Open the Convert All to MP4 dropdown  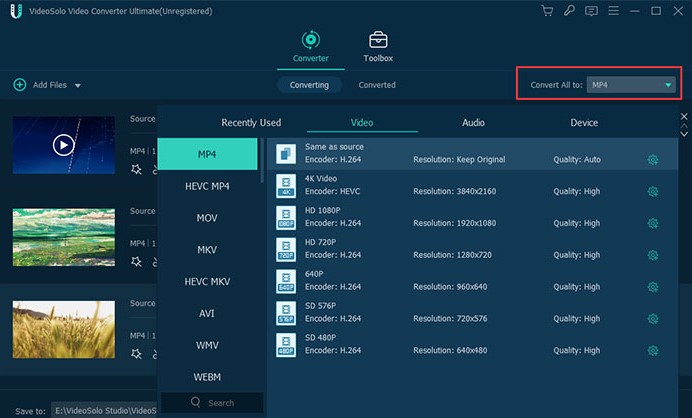[x=631, y=85]
